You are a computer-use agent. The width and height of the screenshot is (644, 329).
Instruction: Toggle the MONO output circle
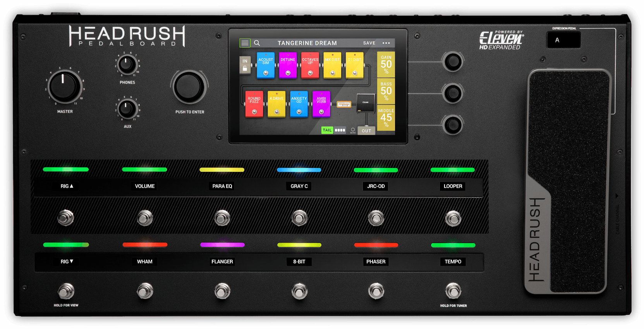tap(353, 130)
